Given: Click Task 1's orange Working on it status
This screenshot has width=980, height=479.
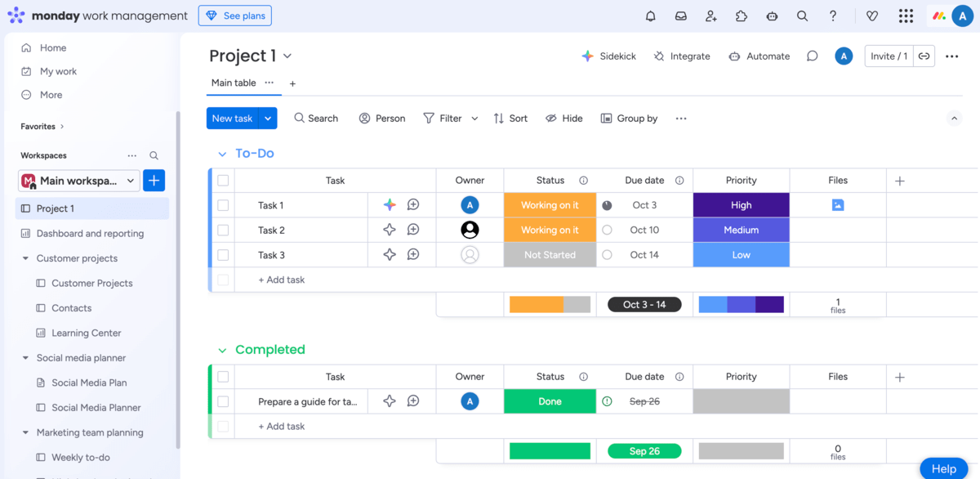Looking at the screenshot, I should point(550,205).
